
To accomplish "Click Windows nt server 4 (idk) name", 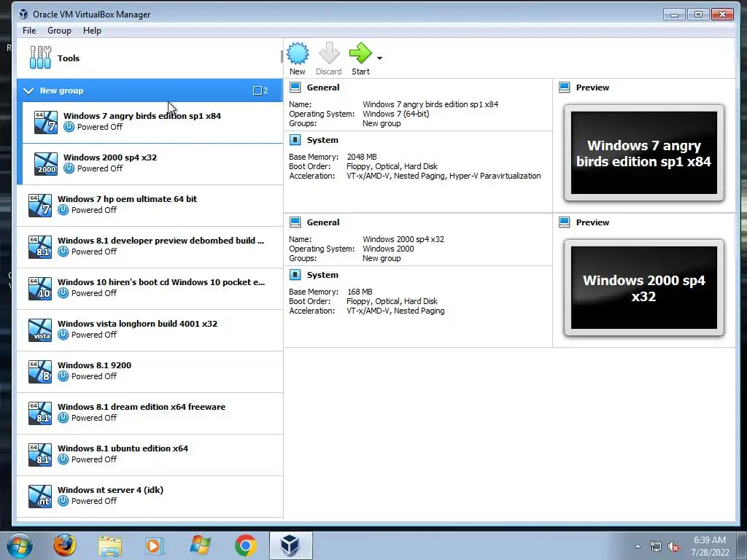I will [x=111, y=490].
